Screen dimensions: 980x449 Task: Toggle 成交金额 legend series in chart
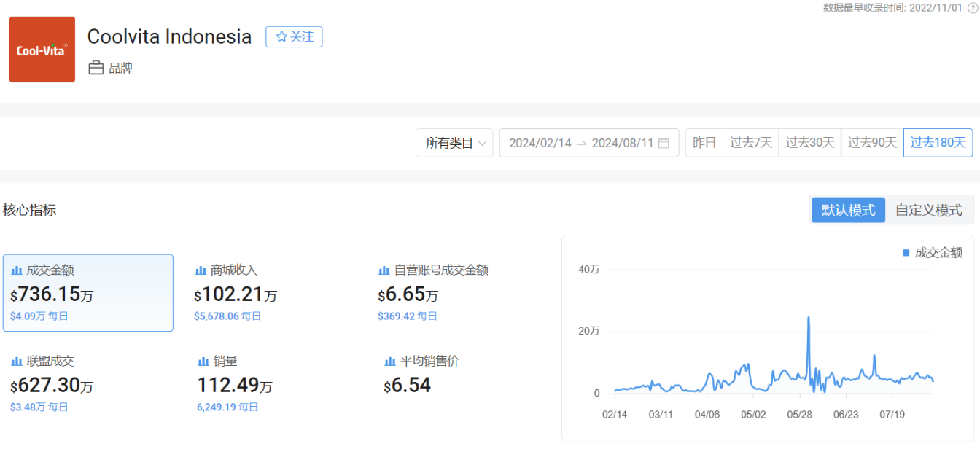(x=932, y=253)
